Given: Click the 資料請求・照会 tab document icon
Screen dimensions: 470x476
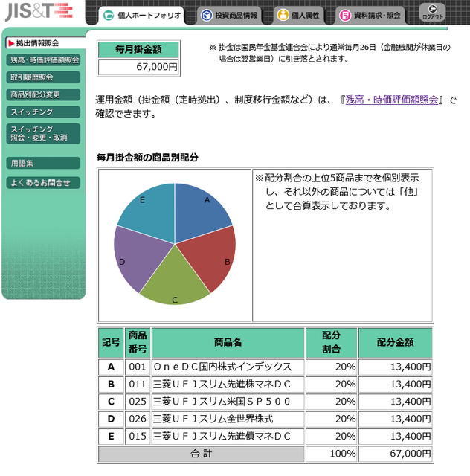Looking at the screenshot, I should (x=345, y=15).
